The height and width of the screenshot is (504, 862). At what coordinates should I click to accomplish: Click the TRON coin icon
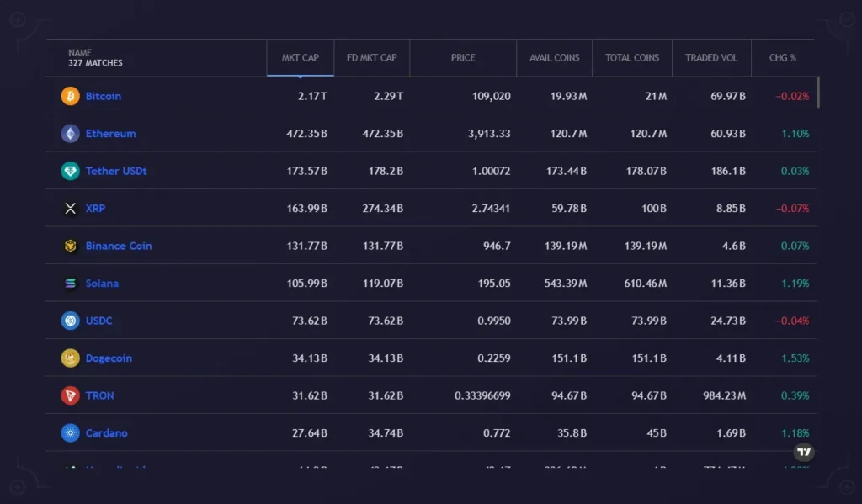coord(71,395)
